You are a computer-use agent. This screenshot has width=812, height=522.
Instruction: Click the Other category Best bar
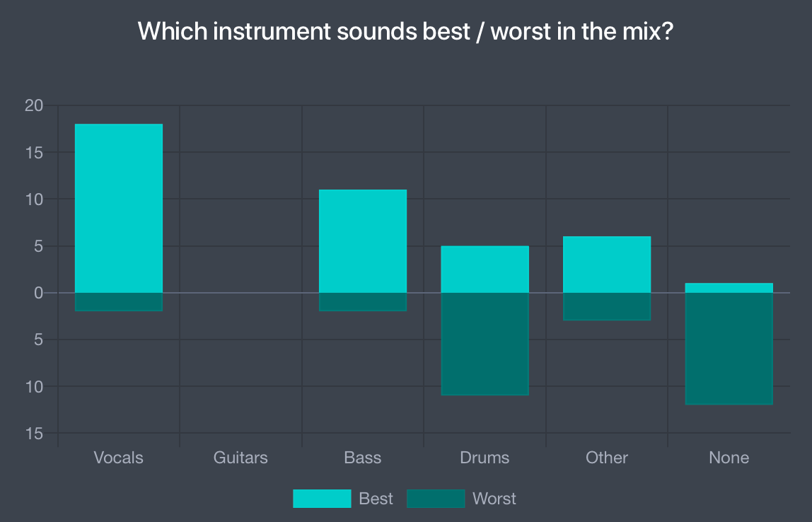607,265
